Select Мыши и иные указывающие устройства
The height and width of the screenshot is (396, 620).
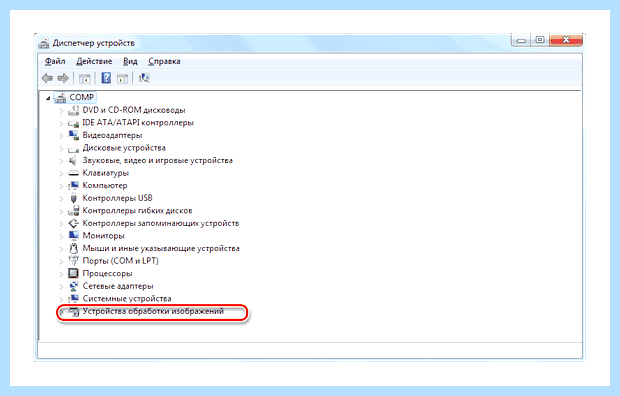click(161, 248)
